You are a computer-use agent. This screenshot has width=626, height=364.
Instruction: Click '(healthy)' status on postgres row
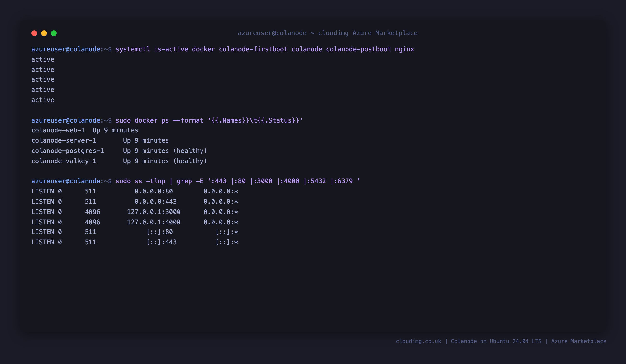pyautogui.click(x=190, y=151)
